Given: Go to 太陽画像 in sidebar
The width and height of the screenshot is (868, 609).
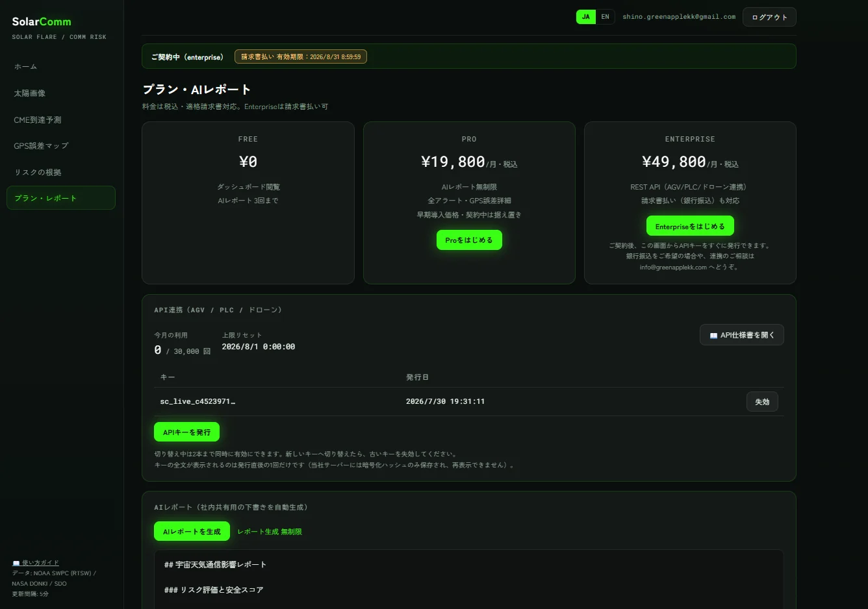Looking at the screenshot, I should point(61,93).
